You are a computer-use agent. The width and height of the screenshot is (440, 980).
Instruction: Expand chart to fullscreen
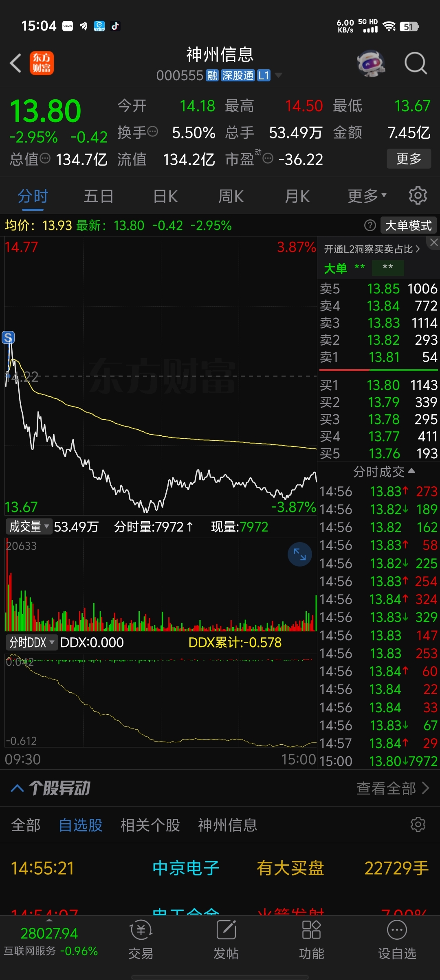click(299, 554)
